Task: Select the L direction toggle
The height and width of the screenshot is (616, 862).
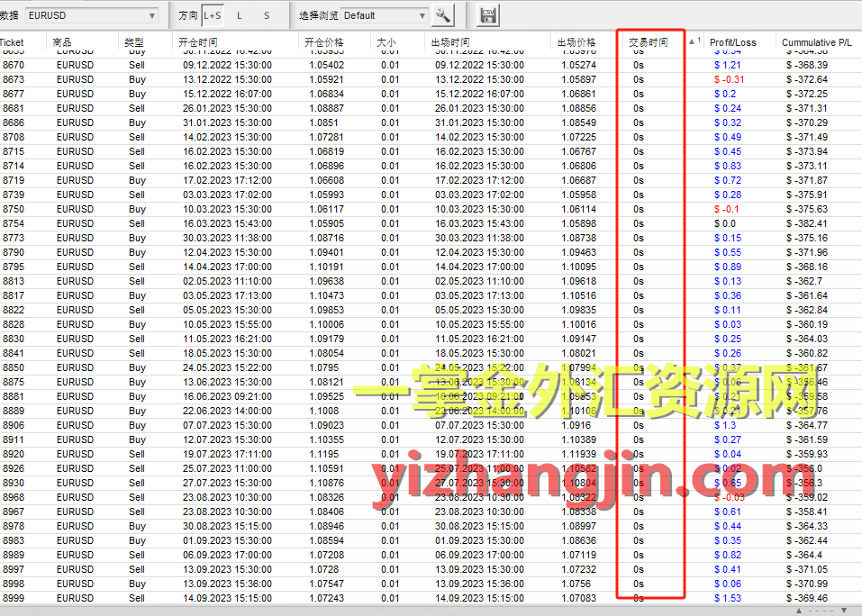Action: pyautogui.click(x=239, y=15)
